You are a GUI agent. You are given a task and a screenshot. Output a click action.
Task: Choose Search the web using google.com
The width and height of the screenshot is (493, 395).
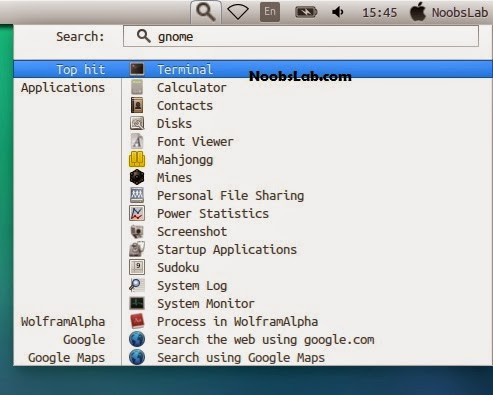pos(266,340)
